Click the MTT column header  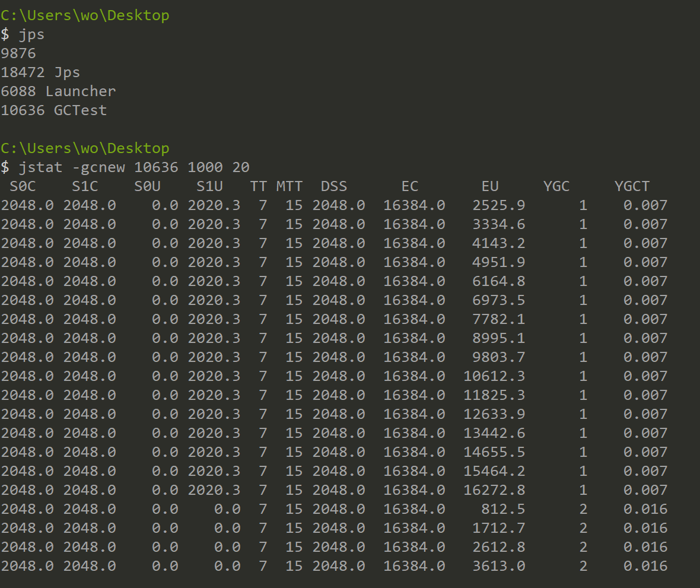click(x=289, y=186)
